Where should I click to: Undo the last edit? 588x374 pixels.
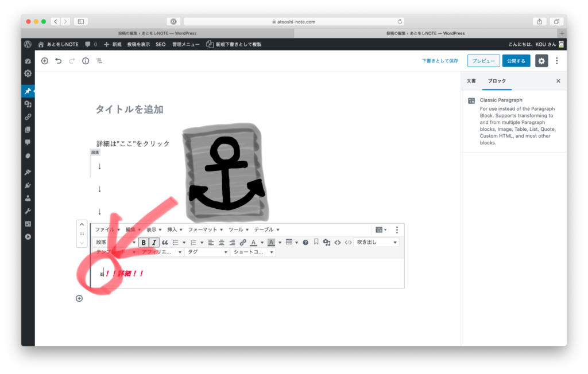pyautogui.click(x=58, y=61)
